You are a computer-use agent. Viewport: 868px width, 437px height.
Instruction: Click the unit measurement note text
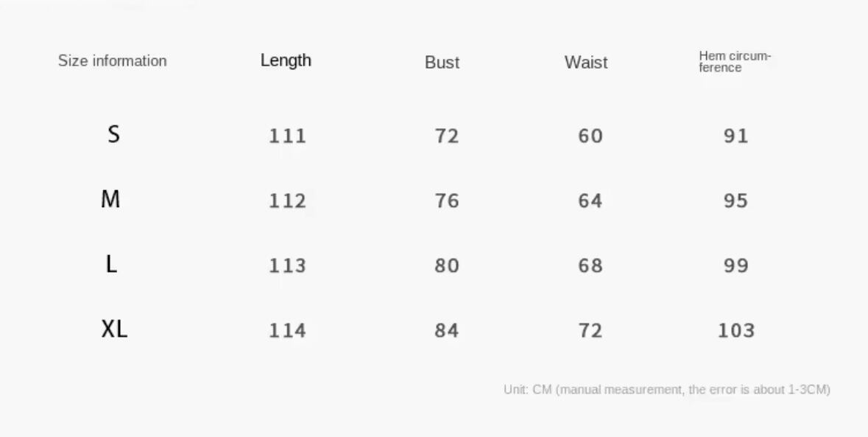(x=666, y=390)
